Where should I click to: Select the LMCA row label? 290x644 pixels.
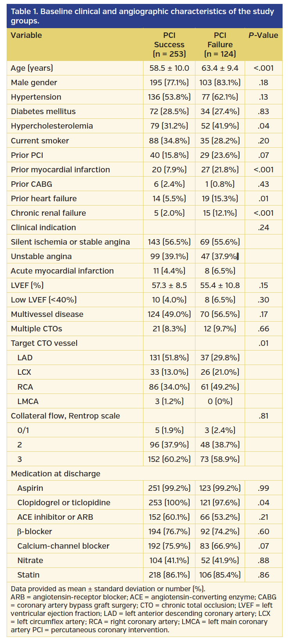(28, 401)
